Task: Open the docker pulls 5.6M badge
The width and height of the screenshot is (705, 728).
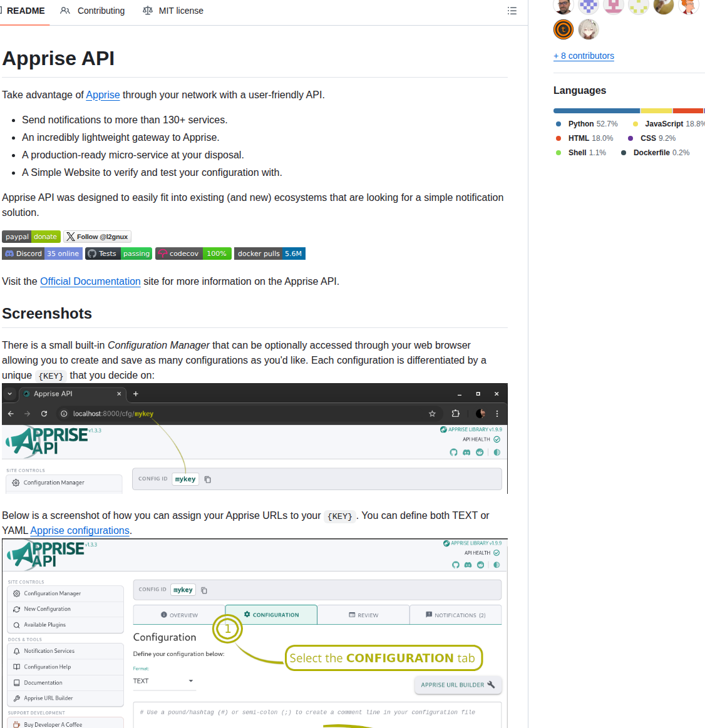Action: point(269,254)
